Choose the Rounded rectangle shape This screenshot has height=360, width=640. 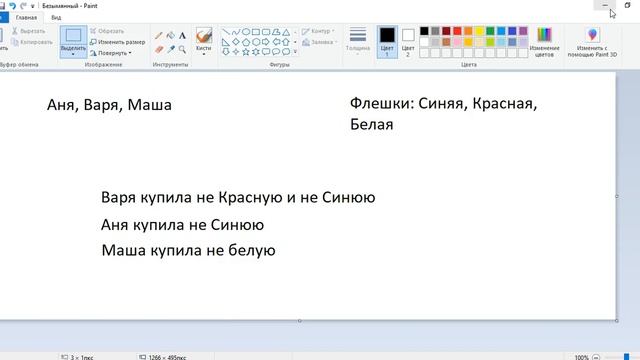coord(266,32)
